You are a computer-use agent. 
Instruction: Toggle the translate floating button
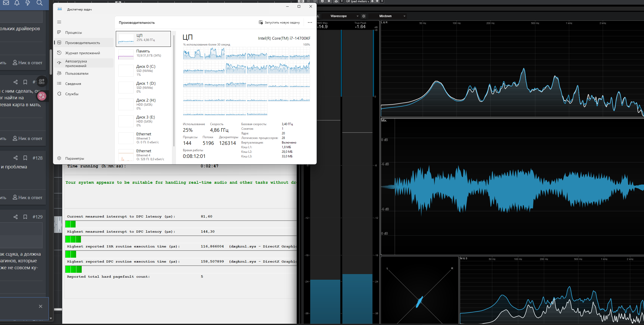click(x=42, y=96)
